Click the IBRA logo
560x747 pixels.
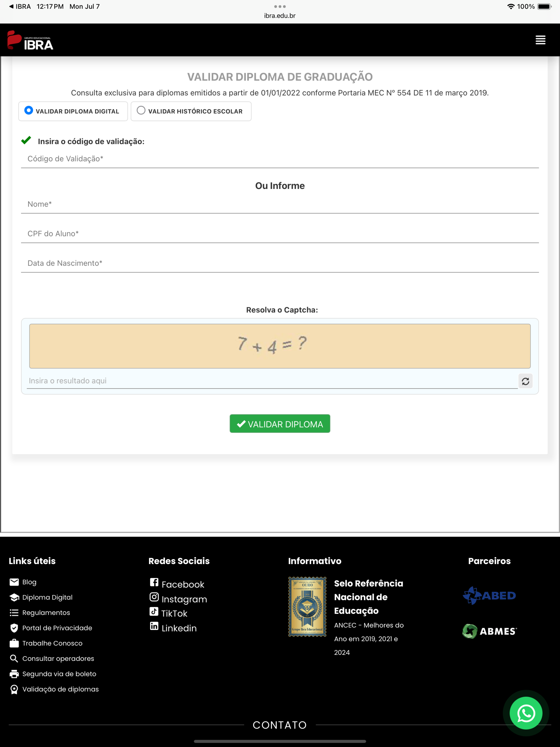(30, 40)
